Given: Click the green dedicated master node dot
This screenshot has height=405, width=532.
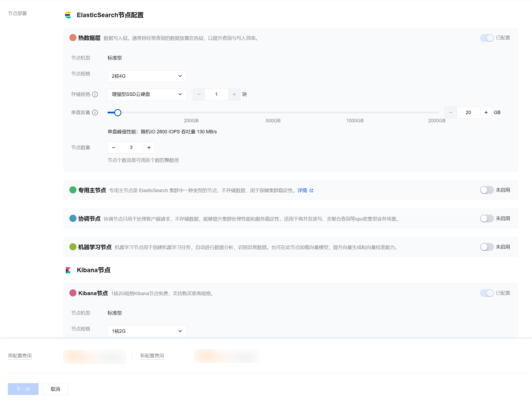Looking at the screenshot, I should click(73, 190).
